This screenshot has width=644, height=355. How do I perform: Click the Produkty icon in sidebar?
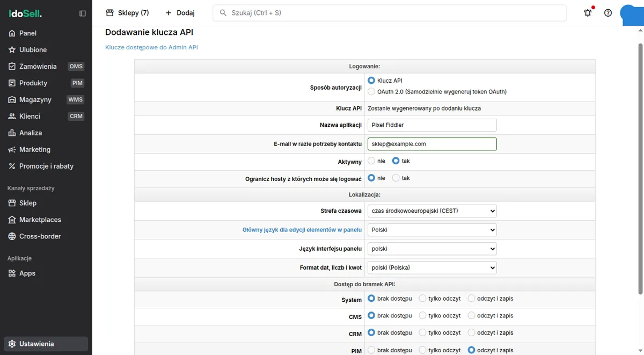(12, 83)
